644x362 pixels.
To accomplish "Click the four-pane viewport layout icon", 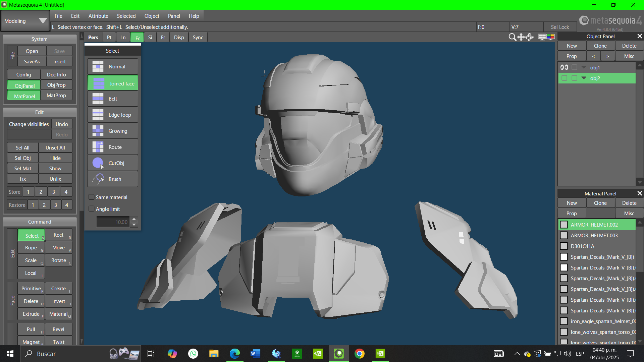I will 542,37.
